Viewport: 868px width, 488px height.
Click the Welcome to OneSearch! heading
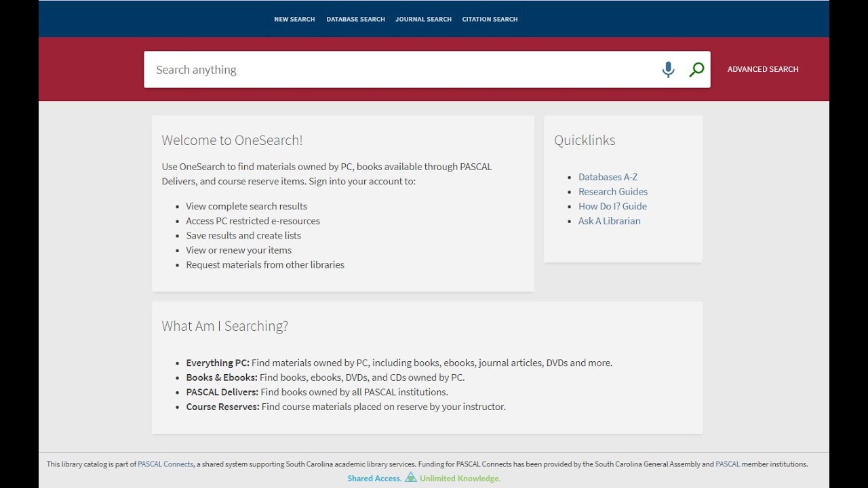pos(232,140)
